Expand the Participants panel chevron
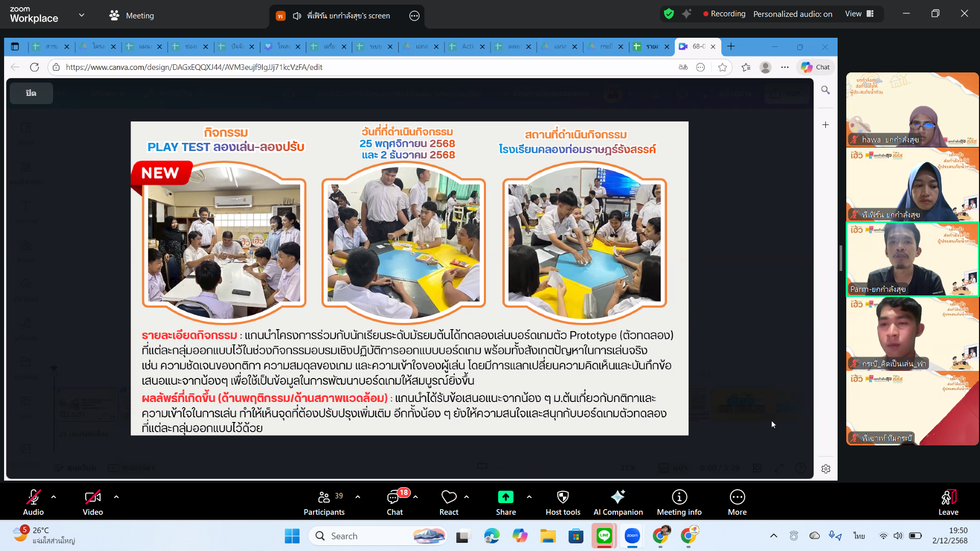The width and height of the screenshot is (980, 551). click(358, 496)
